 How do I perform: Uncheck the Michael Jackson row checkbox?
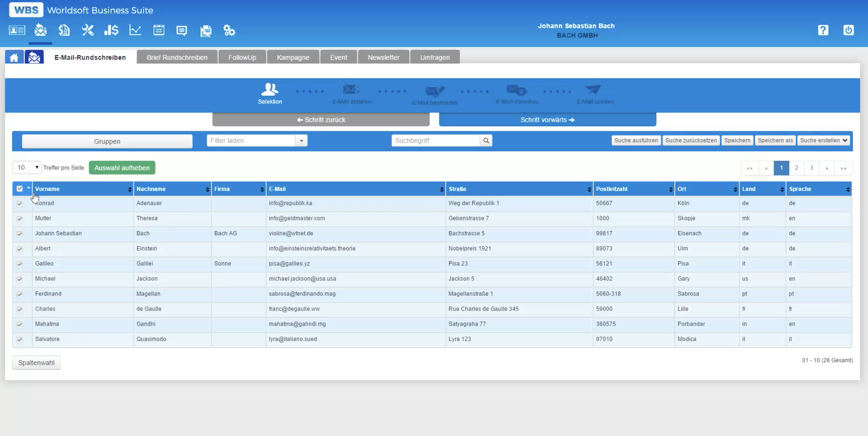click(x=20, y=279)
